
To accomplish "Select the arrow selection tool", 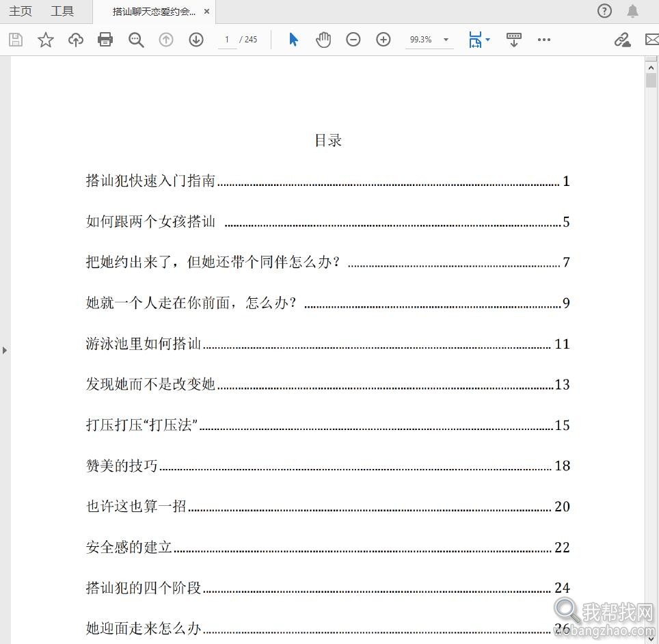I will tap(293, 40).
